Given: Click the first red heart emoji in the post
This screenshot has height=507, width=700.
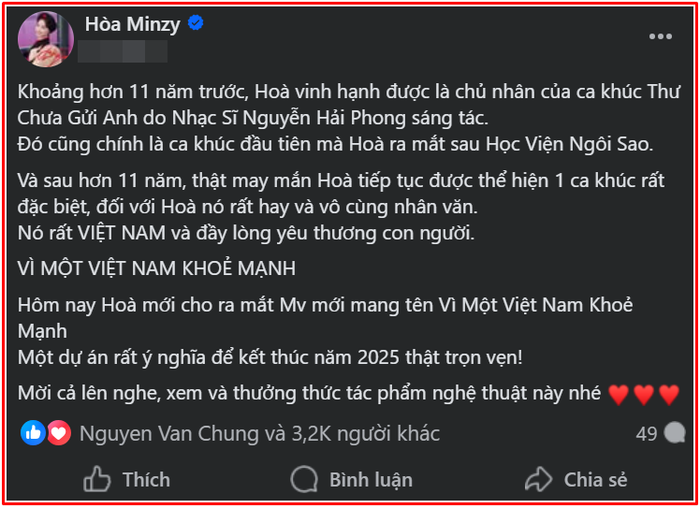Looking at the screenshot, I should pyautogui.click(x=618, y=394).
